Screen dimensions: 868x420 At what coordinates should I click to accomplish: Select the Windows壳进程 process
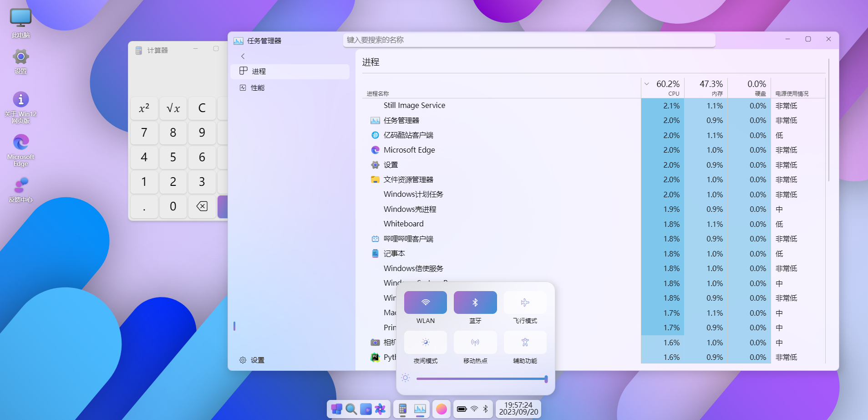pos(594,209)
